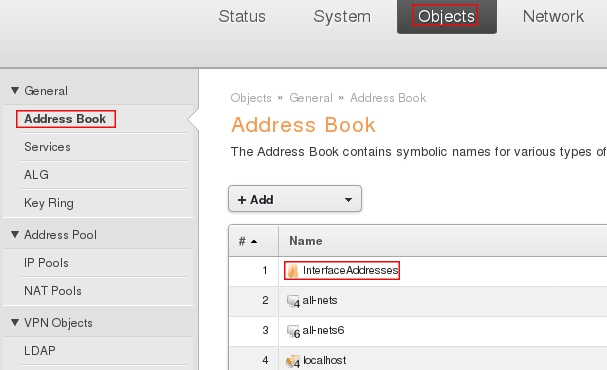Image resolution: width=607 pixels, height=370 pixels.
Task: Open ALG in the sidebar
Action: 36,175
